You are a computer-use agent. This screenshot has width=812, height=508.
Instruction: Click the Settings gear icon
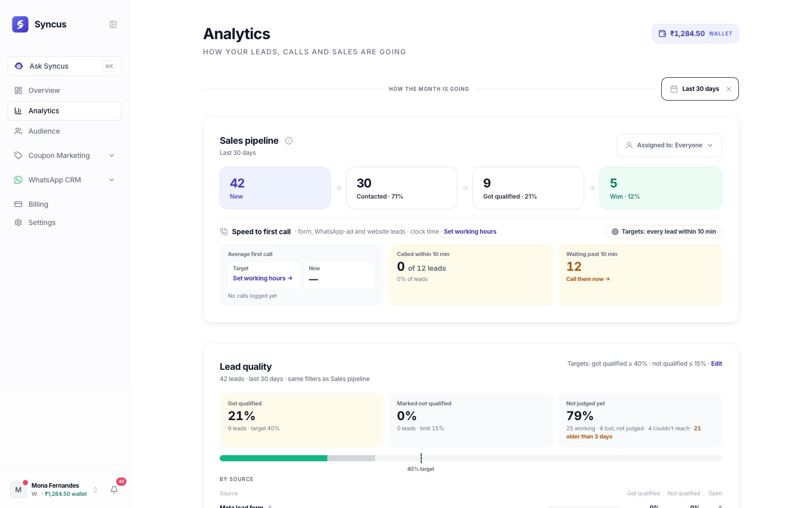coord(18,223)
